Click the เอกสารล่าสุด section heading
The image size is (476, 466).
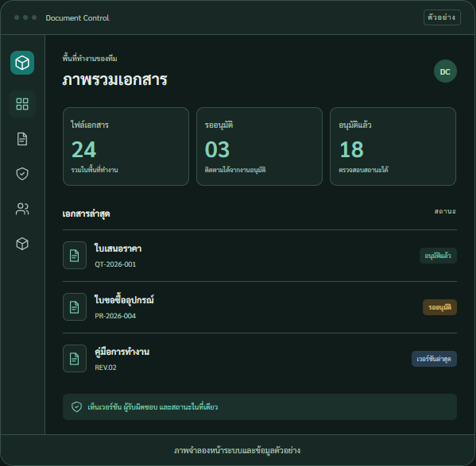(x=86, y=214)
